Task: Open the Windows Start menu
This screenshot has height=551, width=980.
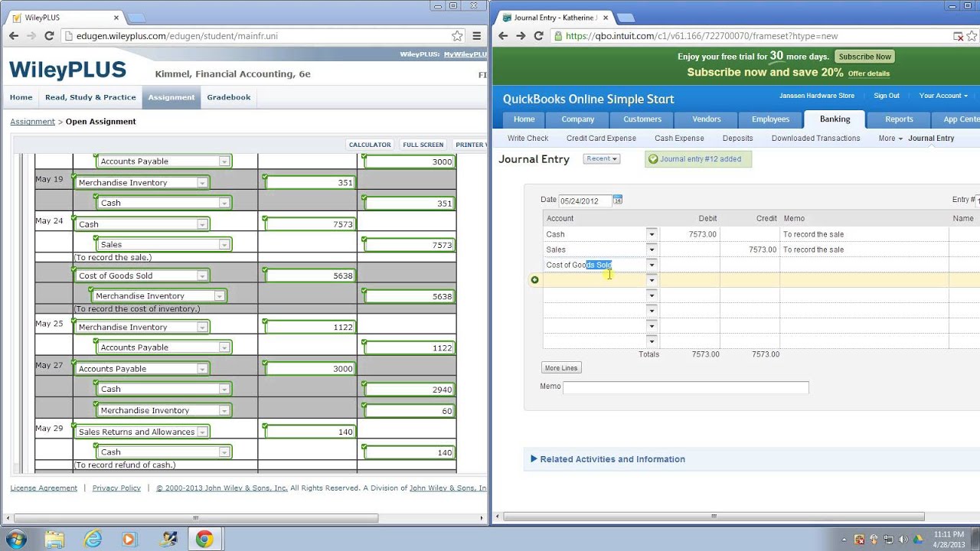Action: [16, 539]
